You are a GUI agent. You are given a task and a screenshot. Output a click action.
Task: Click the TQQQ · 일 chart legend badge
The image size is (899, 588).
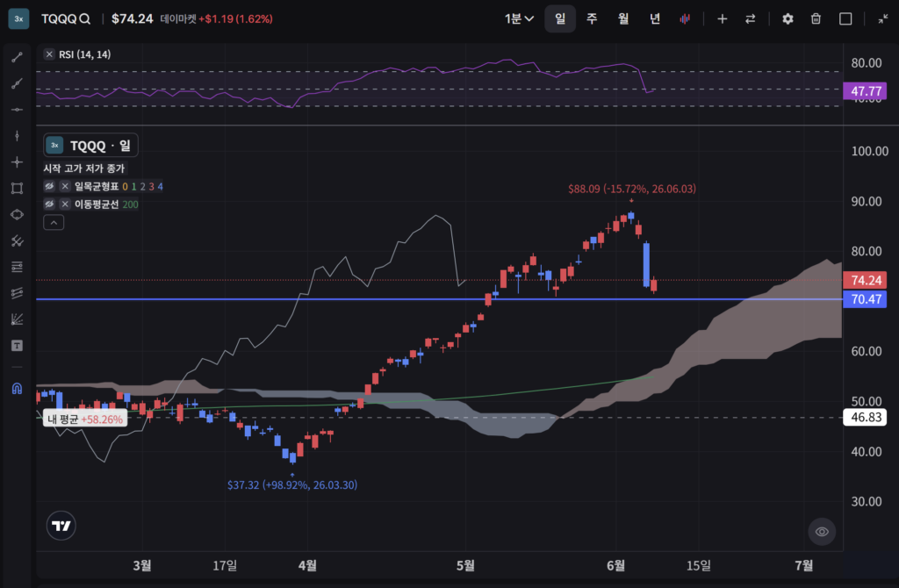click(90, 146)
